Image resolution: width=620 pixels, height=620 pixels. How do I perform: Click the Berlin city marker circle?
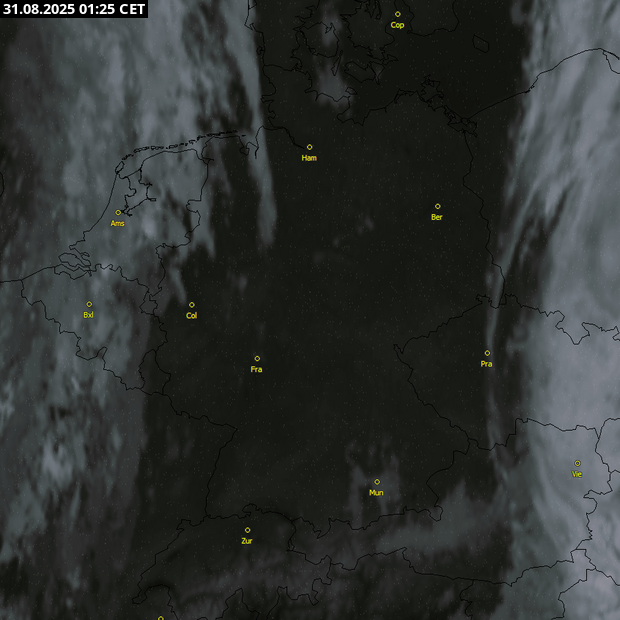click(438, 206)
